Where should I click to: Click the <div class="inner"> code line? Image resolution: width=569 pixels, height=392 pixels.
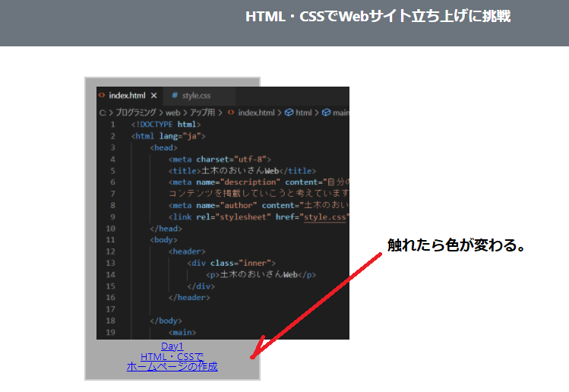coord(231,263)
